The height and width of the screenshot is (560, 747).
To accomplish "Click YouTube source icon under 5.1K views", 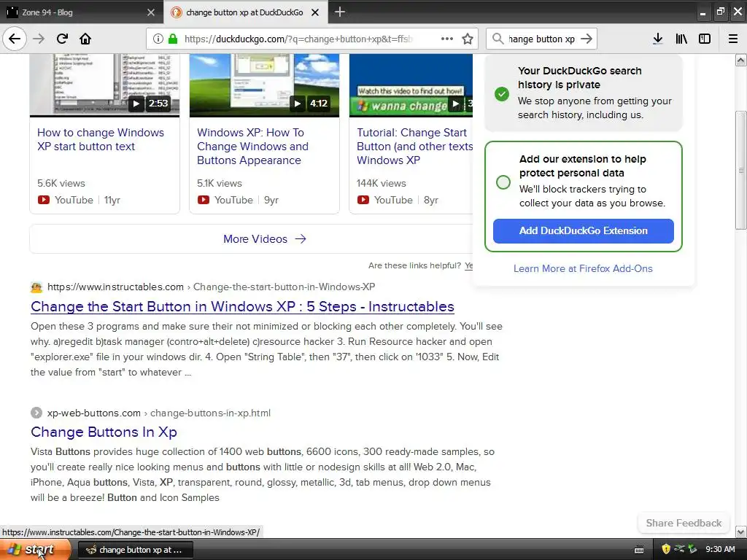I will [204, 200].
